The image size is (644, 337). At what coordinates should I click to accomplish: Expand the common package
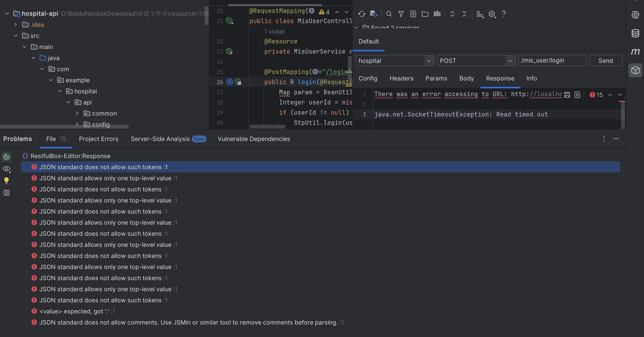(x=77, y=113)
